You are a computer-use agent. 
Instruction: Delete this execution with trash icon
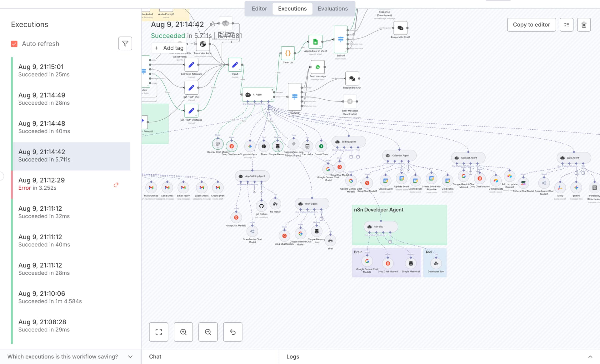click(x=584, y=25)
